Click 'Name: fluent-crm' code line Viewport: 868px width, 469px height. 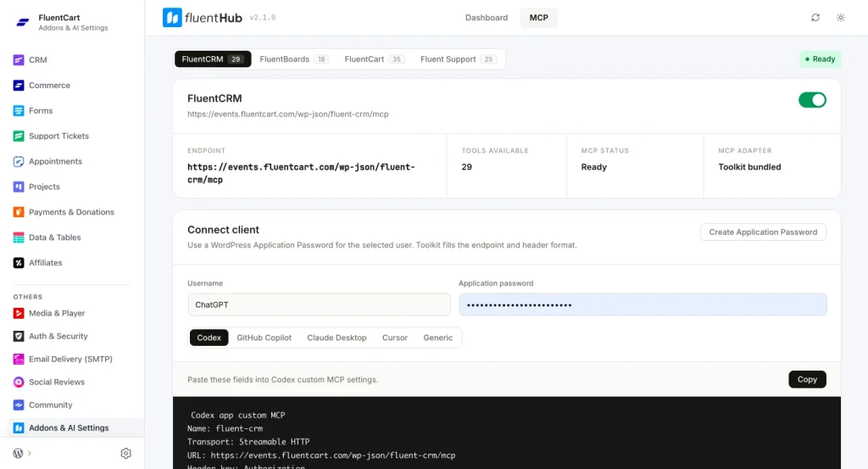(225, 428)
